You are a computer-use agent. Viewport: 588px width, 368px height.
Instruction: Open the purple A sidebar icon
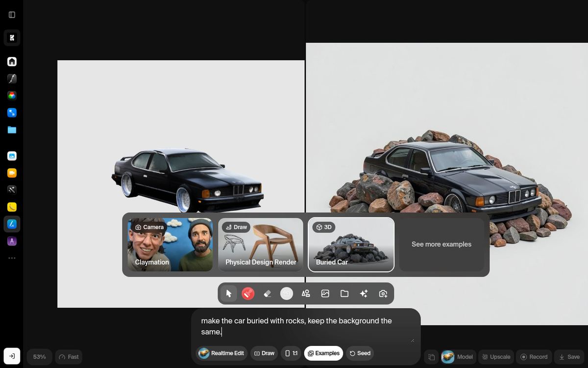coord(12,241)
